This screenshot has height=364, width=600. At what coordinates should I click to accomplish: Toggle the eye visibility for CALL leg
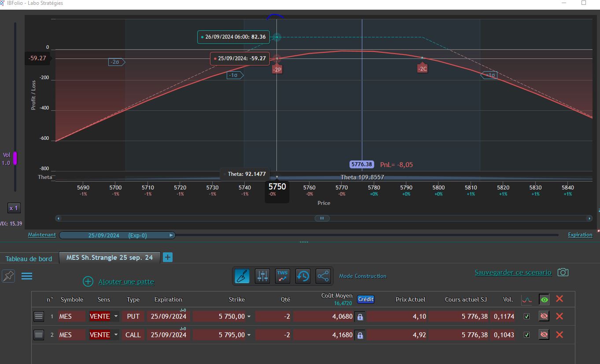pos(544,335)
